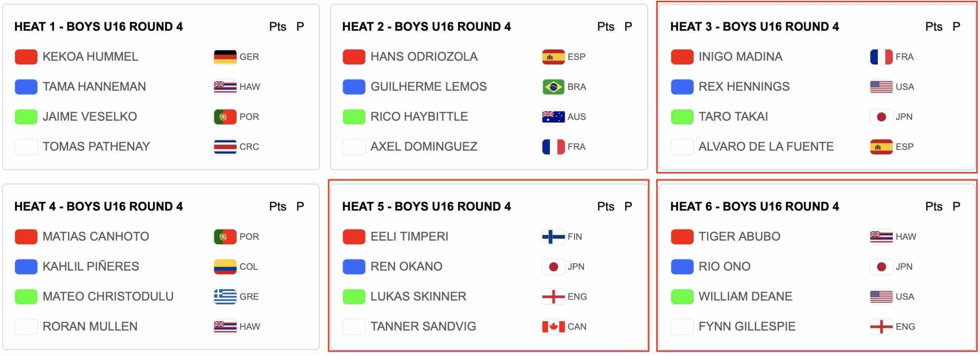The height and width of the screenshot is (356, 980).
Task: Click Jaime Veselko's green jersey swatch
Action: coord(26,116)
